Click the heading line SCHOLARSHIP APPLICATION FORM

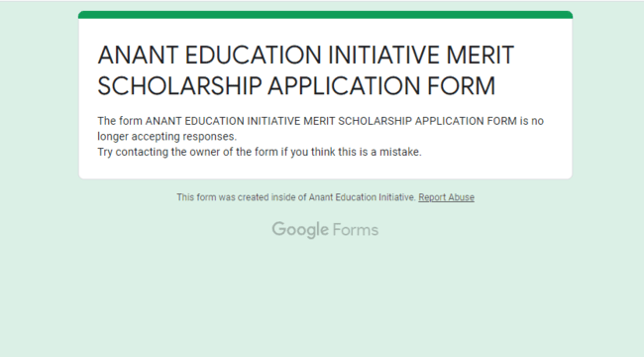pyautogui.click(x=296, y=86)
